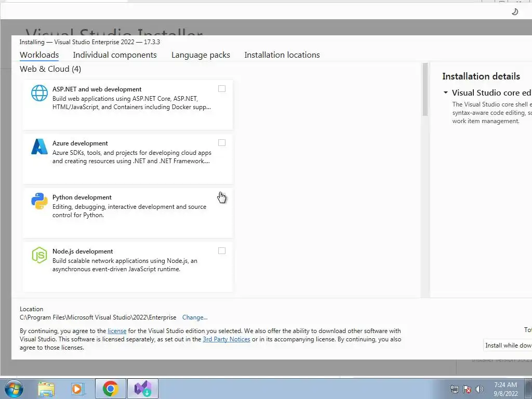Check the ASP.NET and web development workload

coord(221,88)
